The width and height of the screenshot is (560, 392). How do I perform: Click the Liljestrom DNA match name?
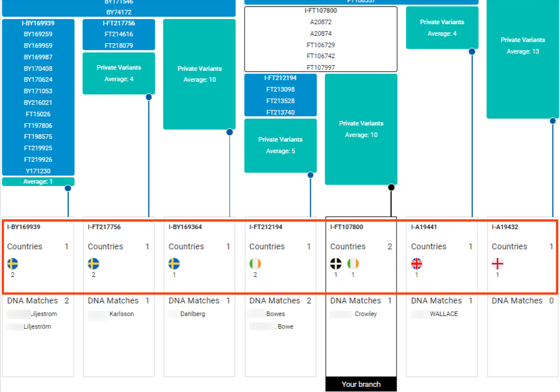(44, 314)
